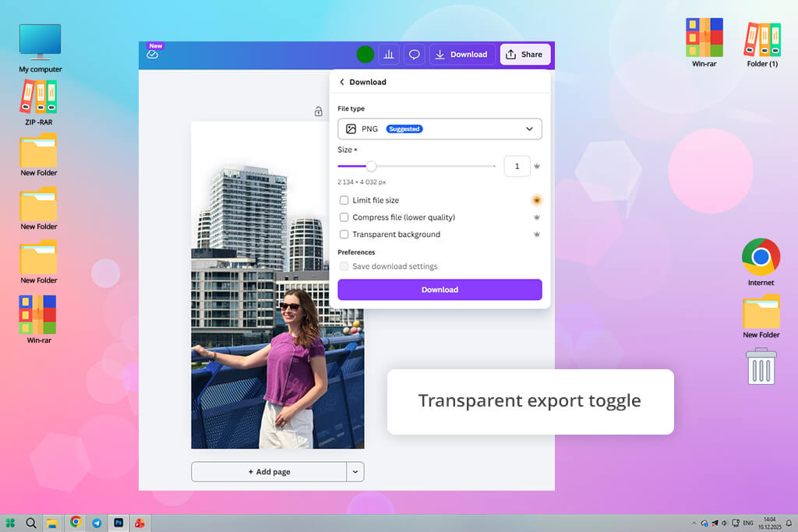Open the Win-rar icon below the left New Folders
This screenshot has width=798, height=532.
[39, 319]
